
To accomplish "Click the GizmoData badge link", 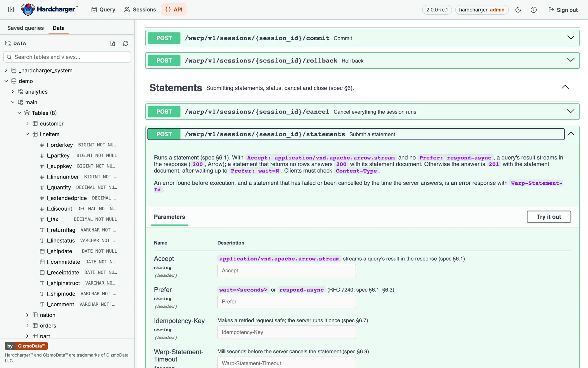I will (26, 346).
